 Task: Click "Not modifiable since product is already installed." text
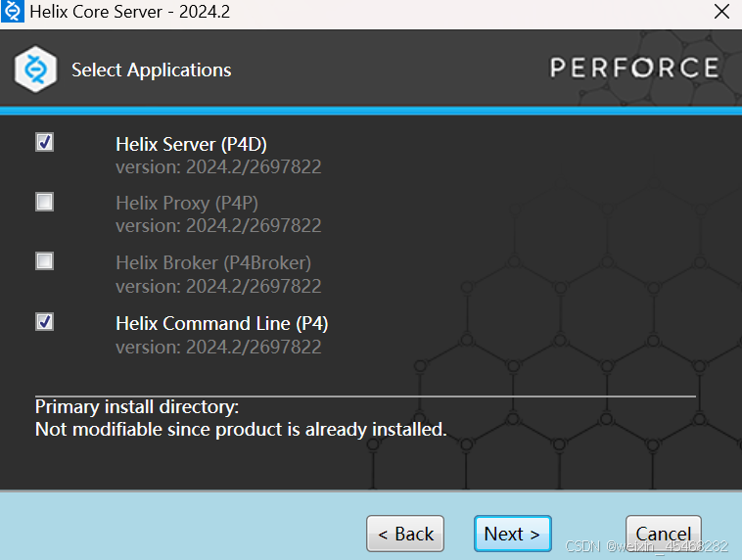(241, 430)
